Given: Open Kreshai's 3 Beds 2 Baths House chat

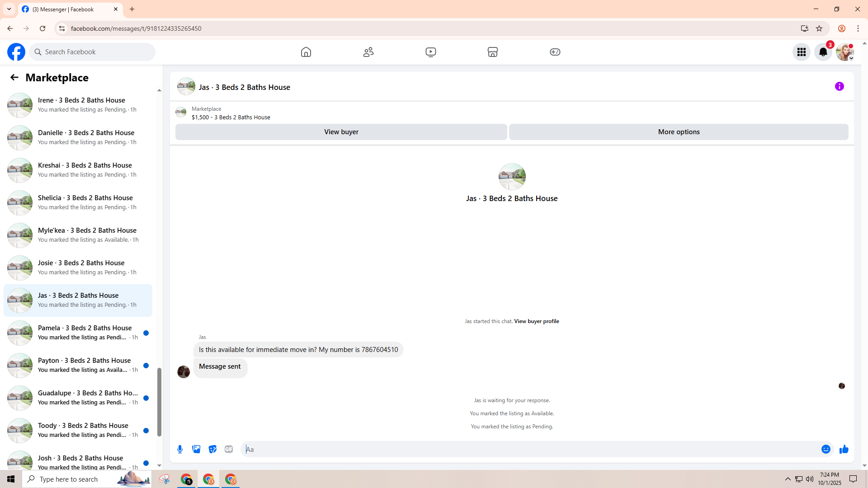Looking at the screenshot, I should tap(78, 170).
